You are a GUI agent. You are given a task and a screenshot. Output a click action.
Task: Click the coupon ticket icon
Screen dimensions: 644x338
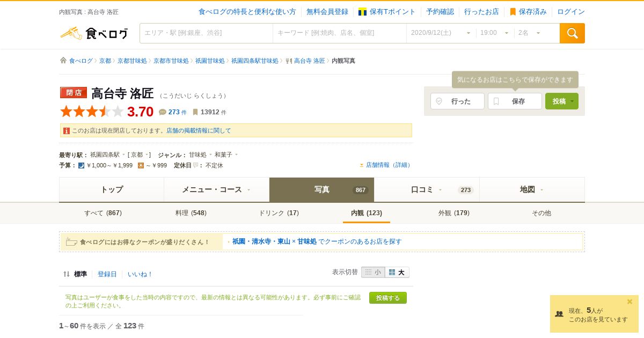point(71,242)
